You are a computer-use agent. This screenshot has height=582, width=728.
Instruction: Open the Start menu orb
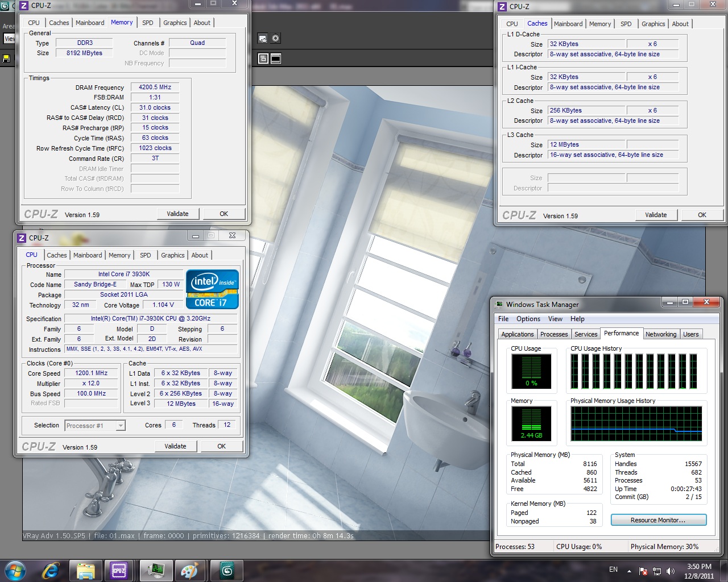pyautogui.click(x=15, y=570)
